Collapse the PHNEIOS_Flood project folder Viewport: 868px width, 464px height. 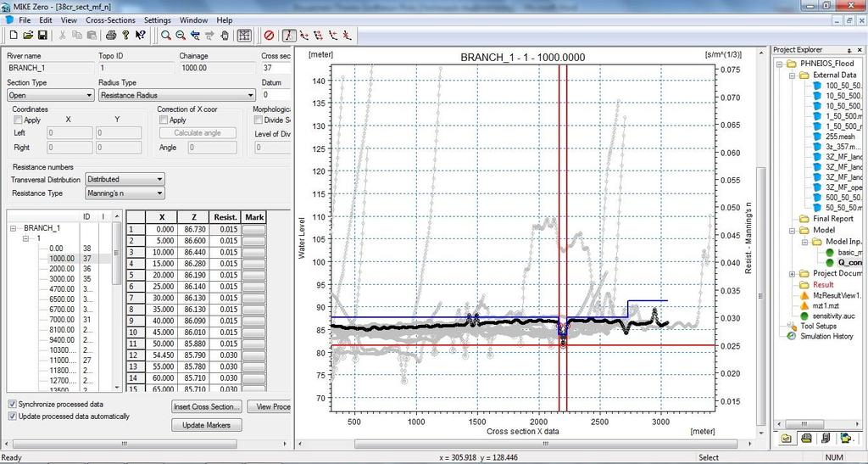780,64
